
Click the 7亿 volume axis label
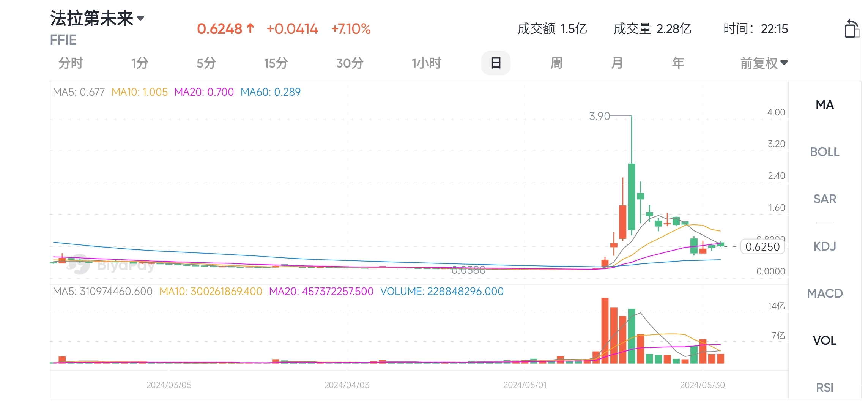click(x=778, y=336)
